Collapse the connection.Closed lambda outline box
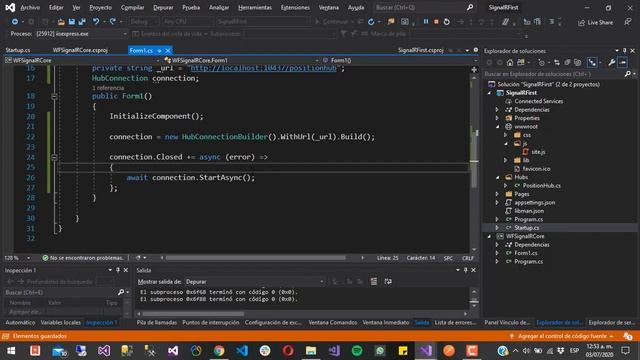640x360 pixels. point(54,157)
